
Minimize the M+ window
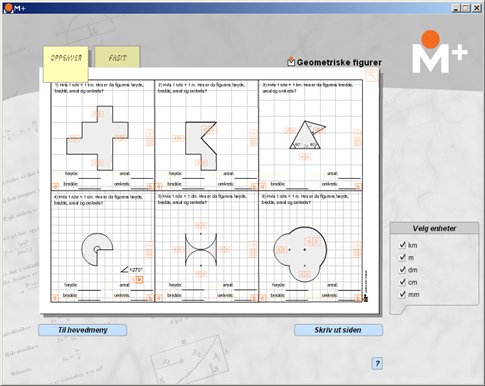click(456, 8)
